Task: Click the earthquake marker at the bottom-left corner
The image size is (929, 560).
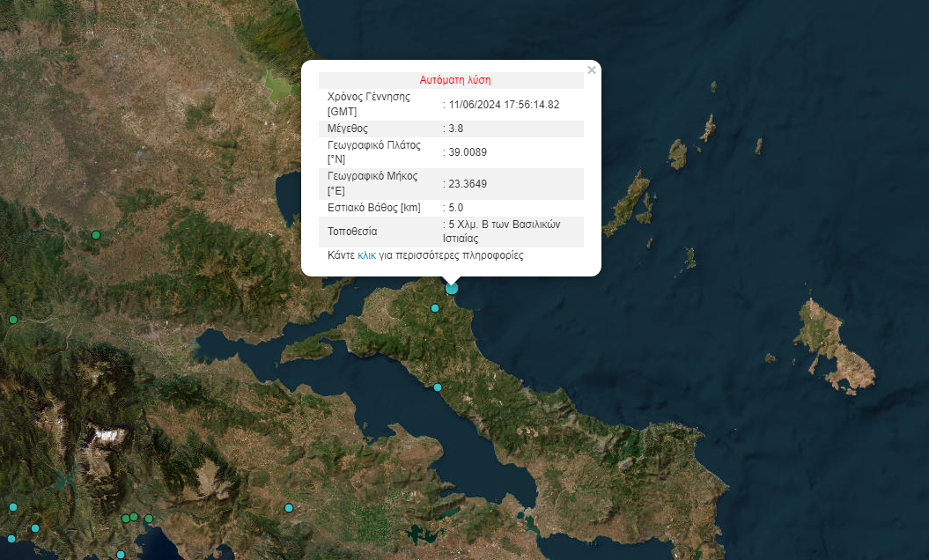Action: click(x=11, y=538)
